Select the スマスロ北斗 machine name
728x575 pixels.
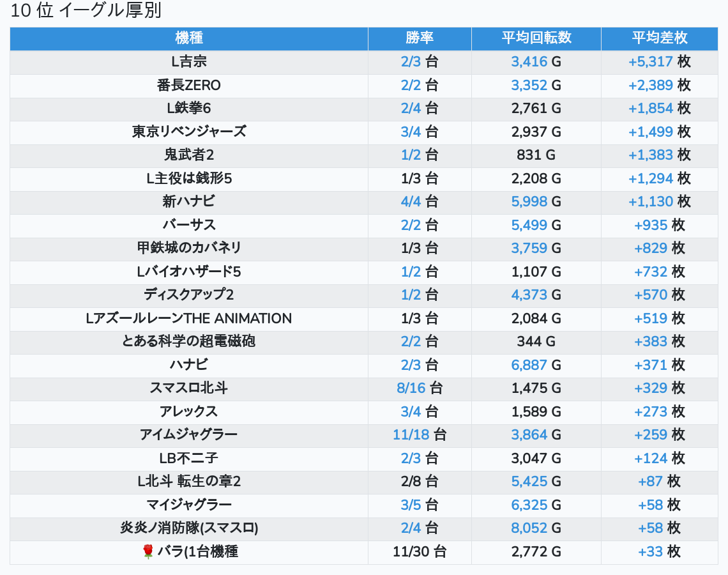(x=189, y=388)
